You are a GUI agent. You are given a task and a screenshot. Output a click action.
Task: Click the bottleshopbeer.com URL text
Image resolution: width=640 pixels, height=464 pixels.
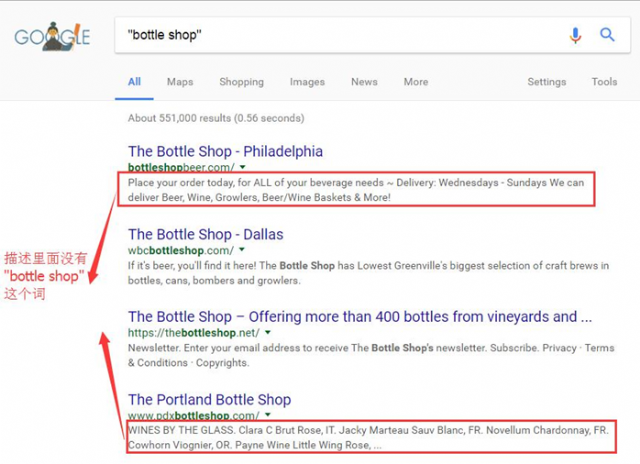tap(181, 167)
